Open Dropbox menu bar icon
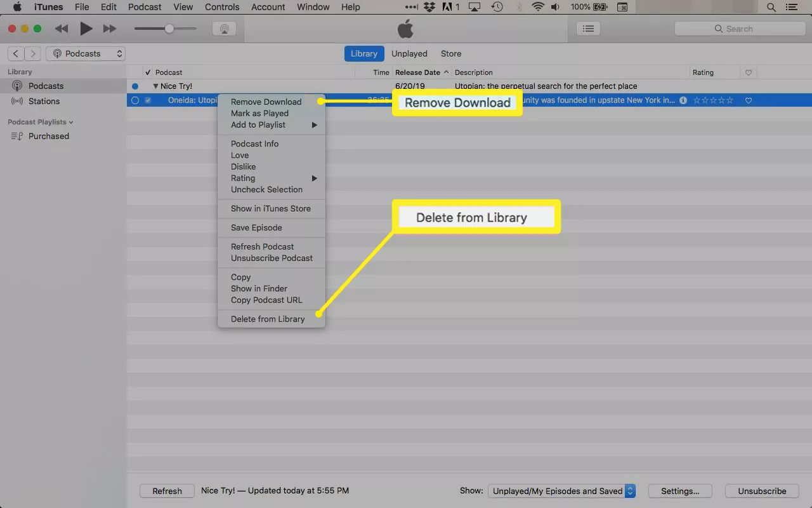812x508 pixels. 429,8
